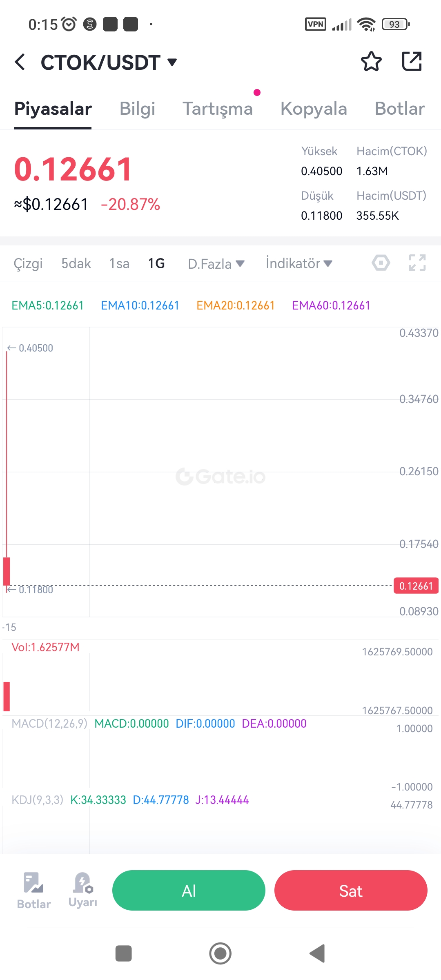Open the İndikatör dropdown

click(x=299, y=263)
